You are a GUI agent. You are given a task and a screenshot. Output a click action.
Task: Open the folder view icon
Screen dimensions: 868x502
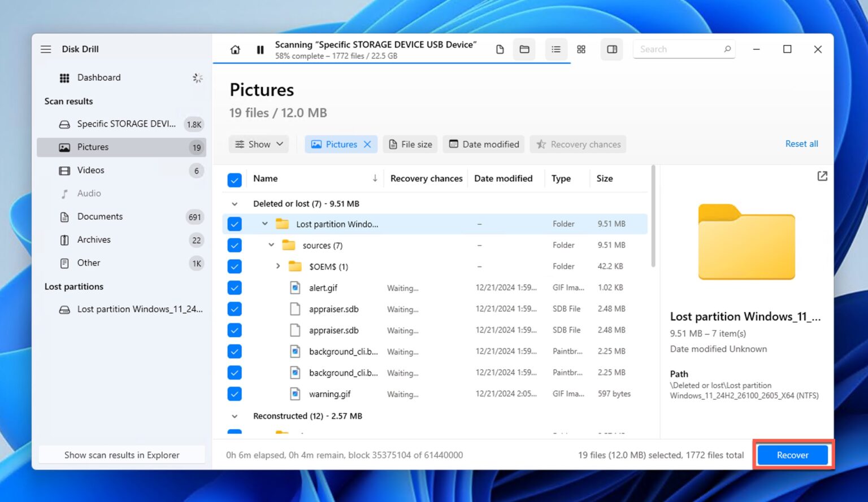coord(524,49)
